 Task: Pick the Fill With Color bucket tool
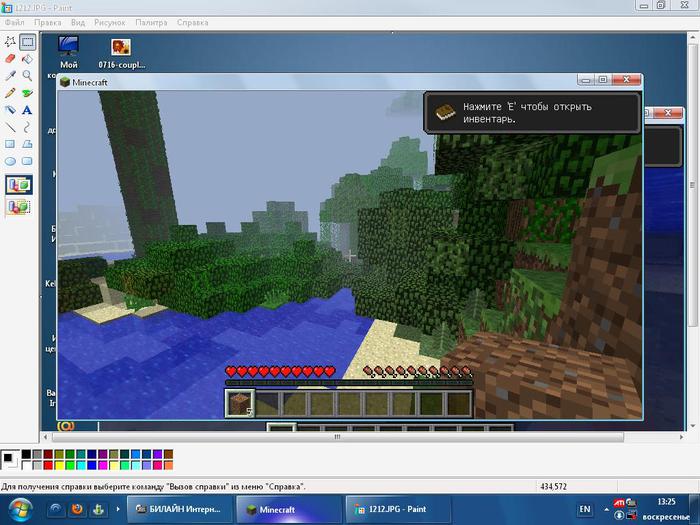coord(27,59)
